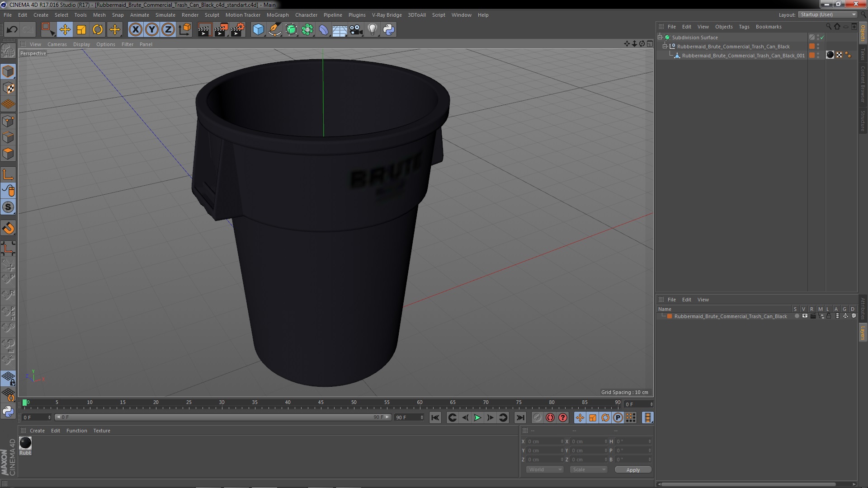868x488 pixels.
Task: Switch to Edges mode
Action: coord(8,137)
